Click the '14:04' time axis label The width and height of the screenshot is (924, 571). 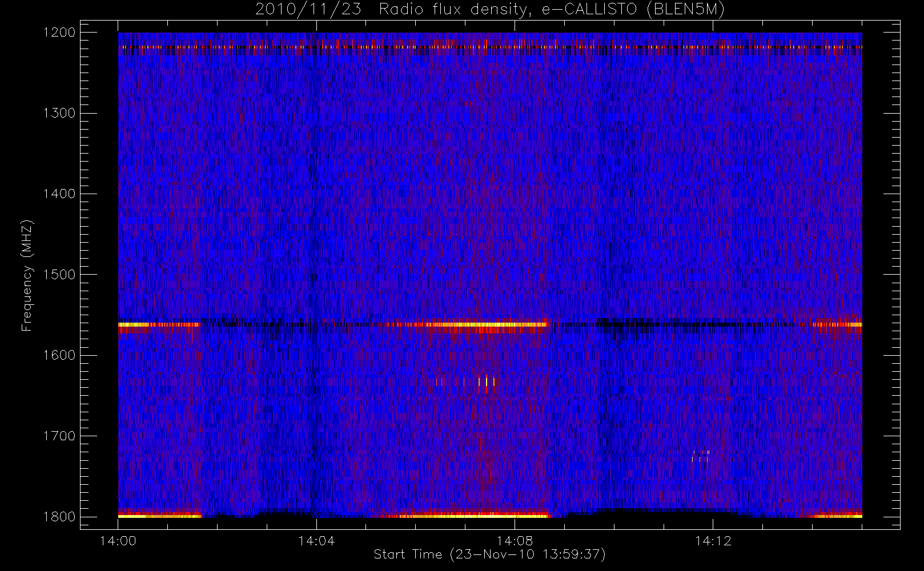tap(316, 541)
